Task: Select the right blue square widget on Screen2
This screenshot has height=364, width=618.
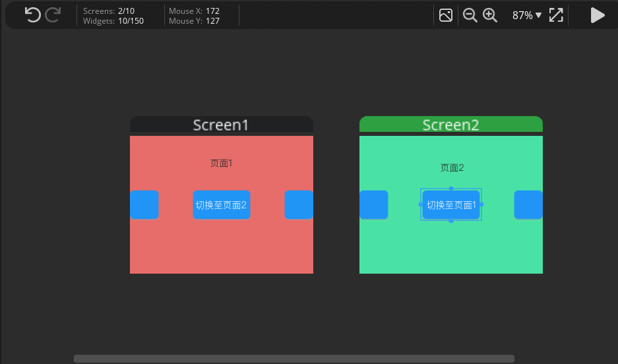Action: coord(528,205)
